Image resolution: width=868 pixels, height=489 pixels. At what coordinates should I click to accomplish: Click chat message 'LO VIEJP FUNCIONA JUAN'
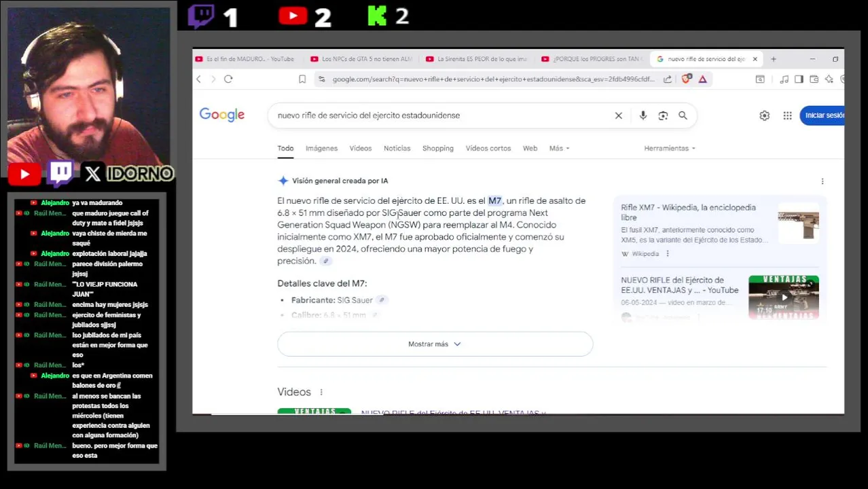105,289
